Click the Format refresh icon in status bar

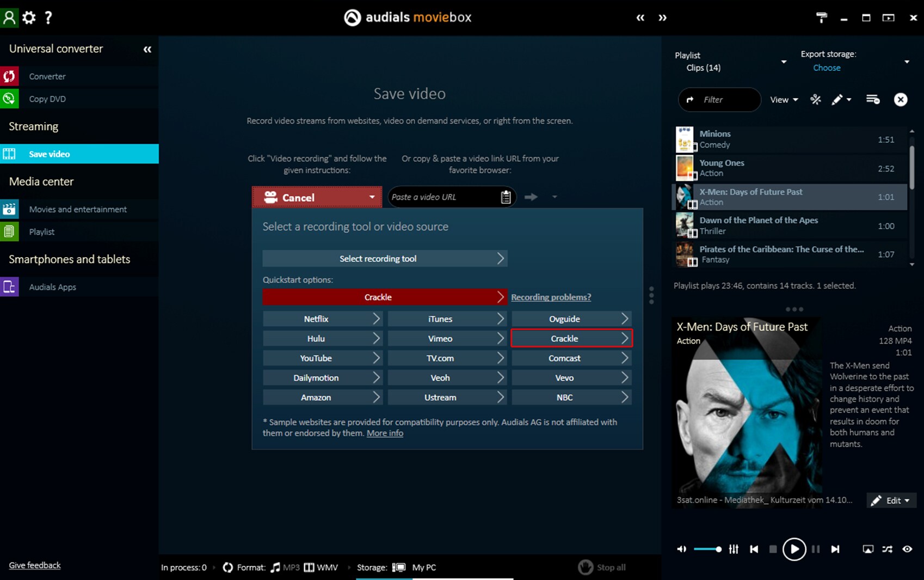[227, 567]
